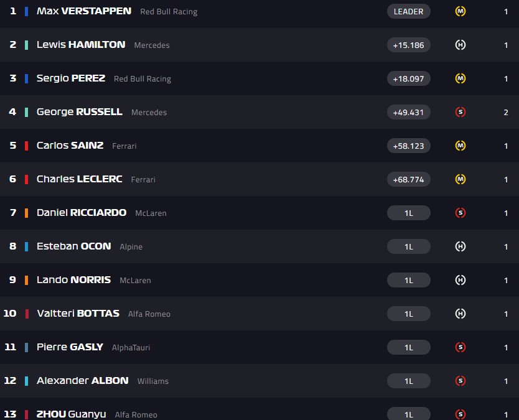Screen dimensions: 519x420
Task: Click Ferrari red color bar beside Sainz
Action: (x=26, y=146)
